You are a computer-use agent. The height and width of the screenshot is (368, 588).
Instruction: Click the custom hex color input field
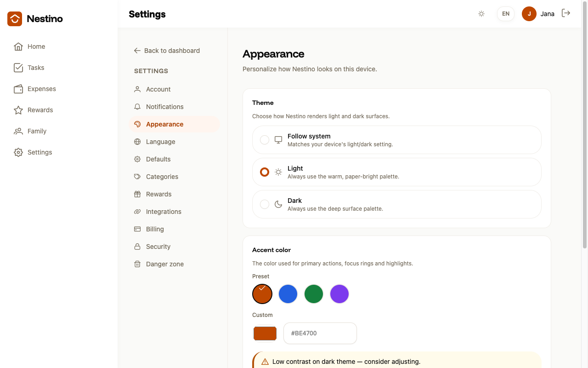coord(320,333)
